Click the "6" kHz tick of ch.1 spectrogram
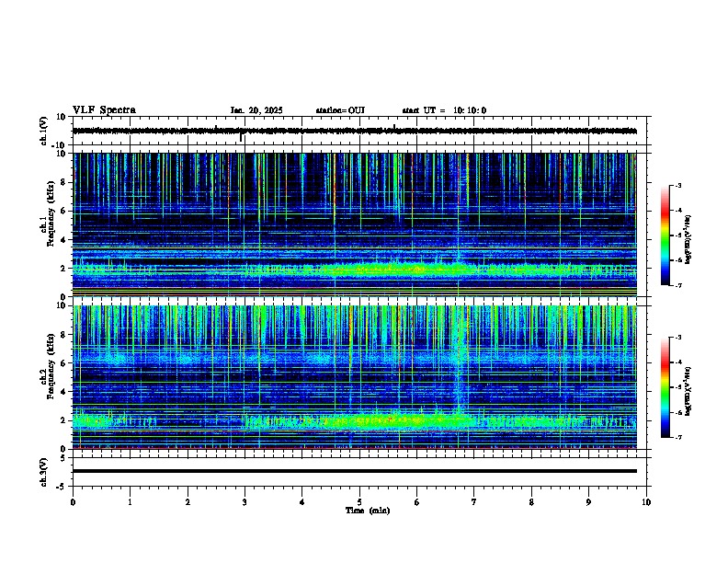This screenshot has width=728, height=563. point(63,211)
